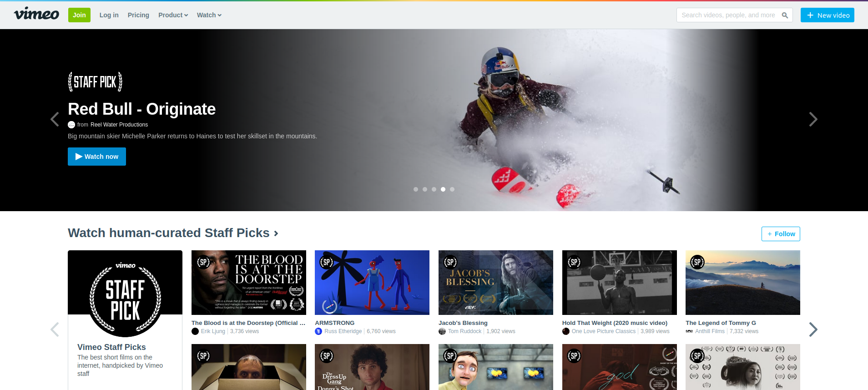The width and height of the screenshot is (868, 390).
Task: Open the woman with camera laurels thumbnail
Action: click(743, 367)
